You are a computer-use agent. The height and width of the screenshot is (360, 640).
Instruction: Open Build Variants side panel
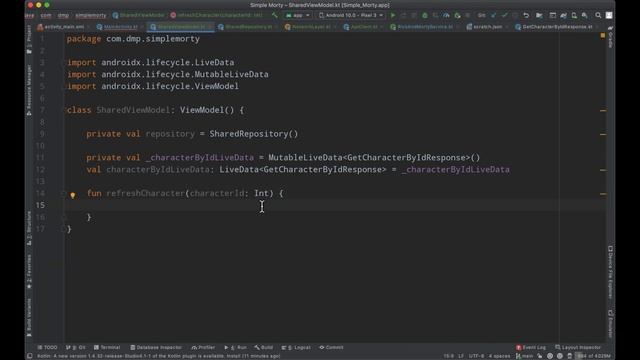point(29,317)
